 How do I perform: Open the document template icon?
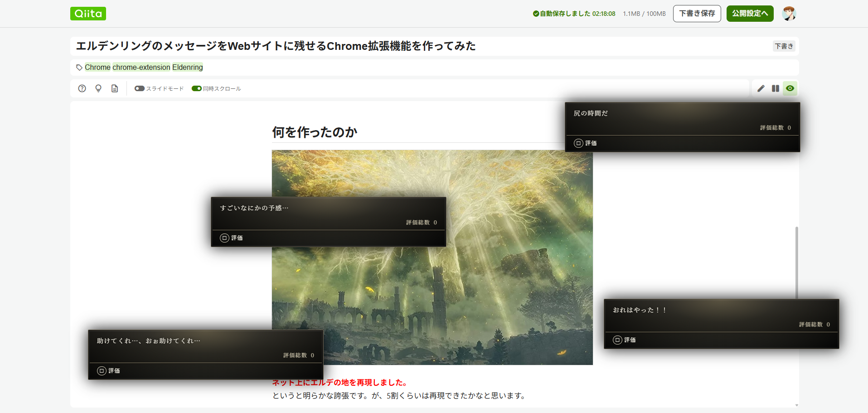click(115, 88)
